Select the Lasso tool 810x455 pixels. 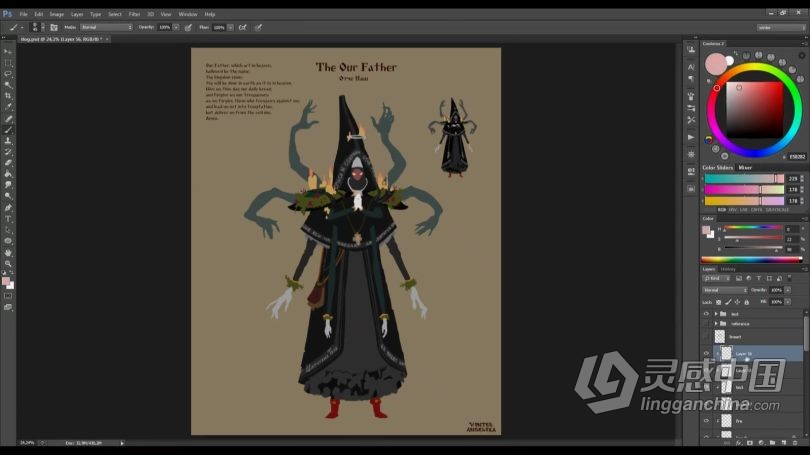click(x=8, y=74)
